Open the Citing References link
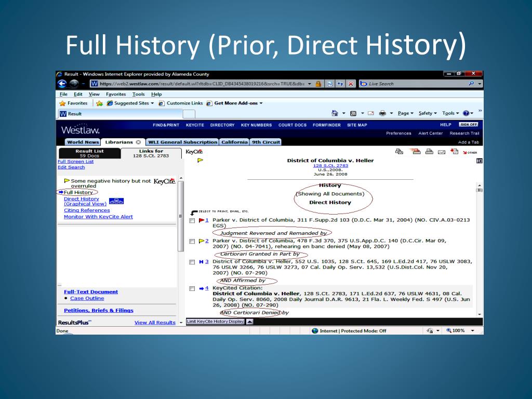The width and height of the screenshot is (532, 399). (x=87, y=210)
